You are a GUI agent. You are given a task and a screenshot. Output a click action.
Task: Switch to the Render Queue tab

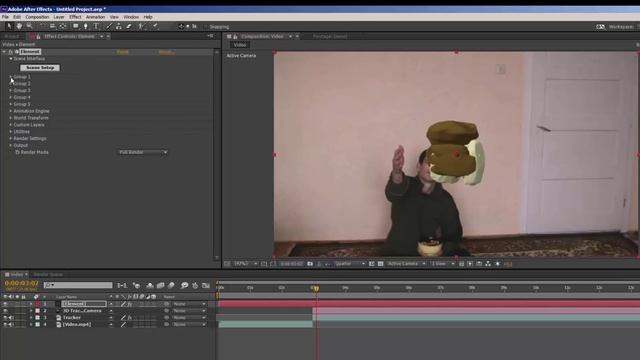(48, 275)
